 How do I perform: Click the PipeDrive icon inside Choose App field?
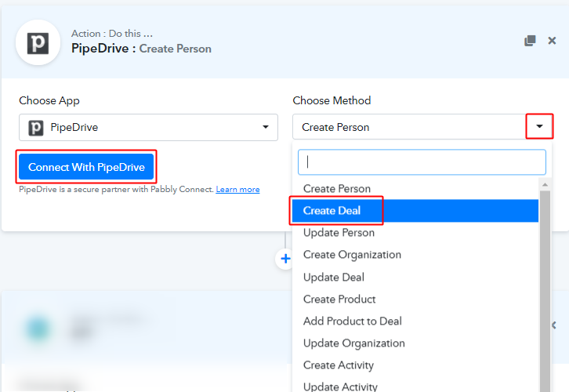pyautogui.click(x=35, y=128)
